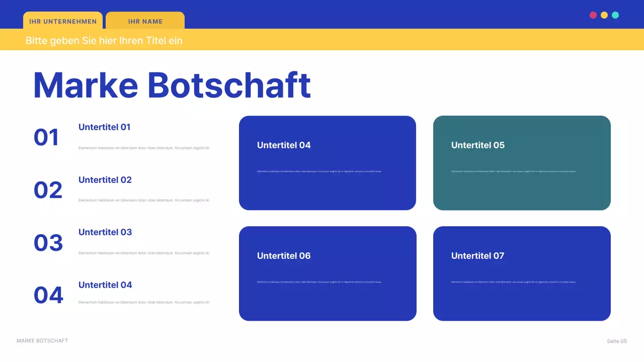Viewport: 644px width, 362px height.
Task: Click the 'Untertitel 03' heading
Action: tap(105, 232)
